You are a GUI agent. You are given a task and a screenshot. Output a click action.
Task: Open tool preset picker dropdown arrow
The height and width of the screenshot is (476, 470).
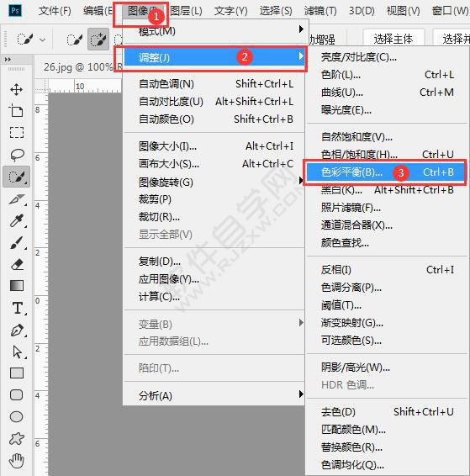coord(43,40)
